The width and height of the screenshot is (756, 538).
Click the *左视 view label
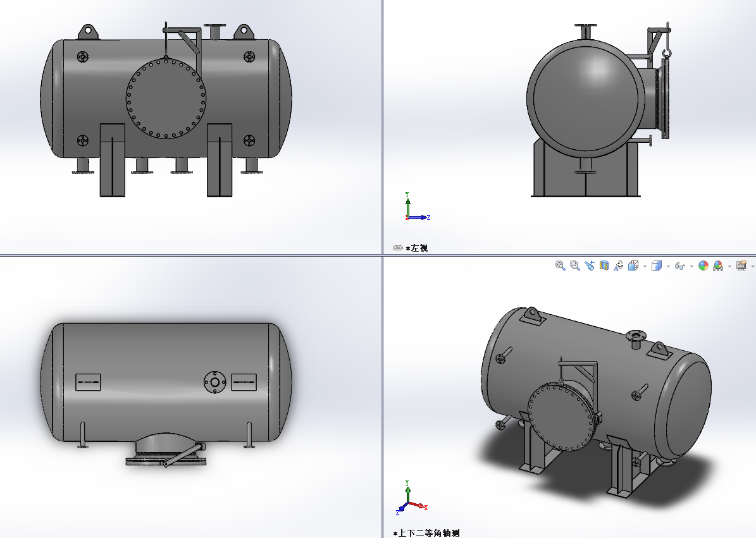(x=416, y=248)
